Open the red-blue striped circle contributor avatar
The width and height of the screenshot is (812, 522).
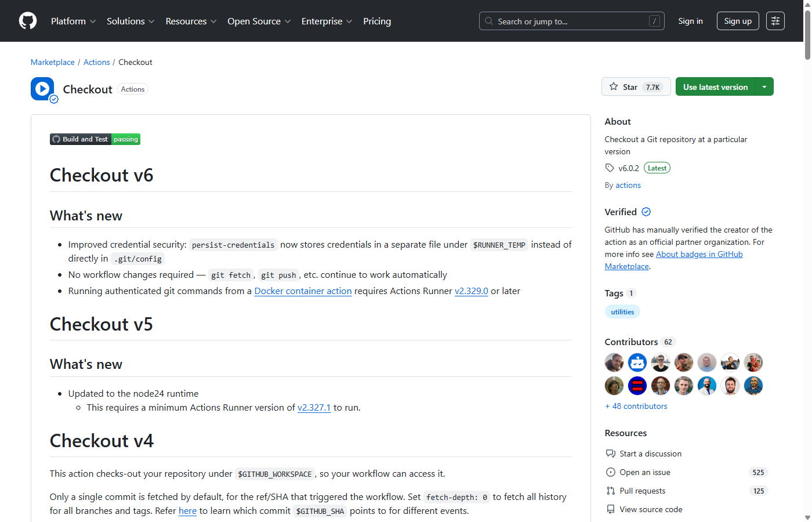(x=637, y=386)
